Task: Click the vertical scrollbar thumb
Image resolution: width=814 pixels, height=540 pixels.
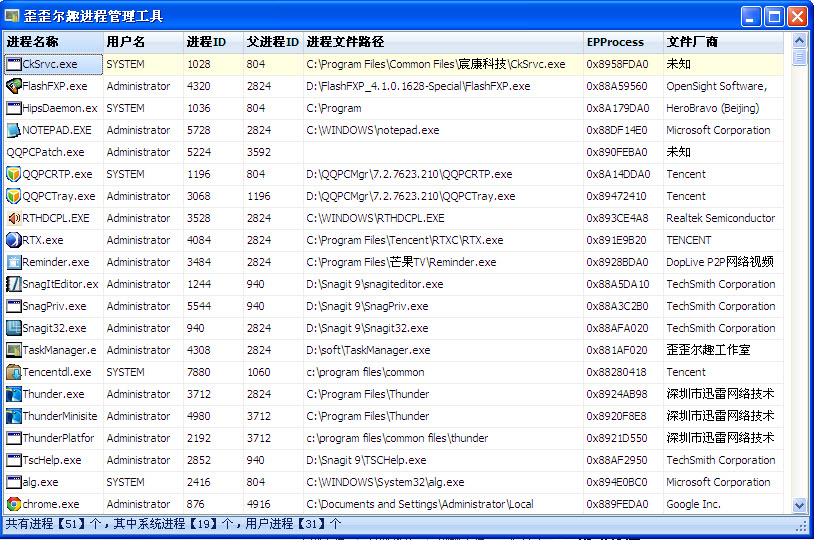Action: 799,56
